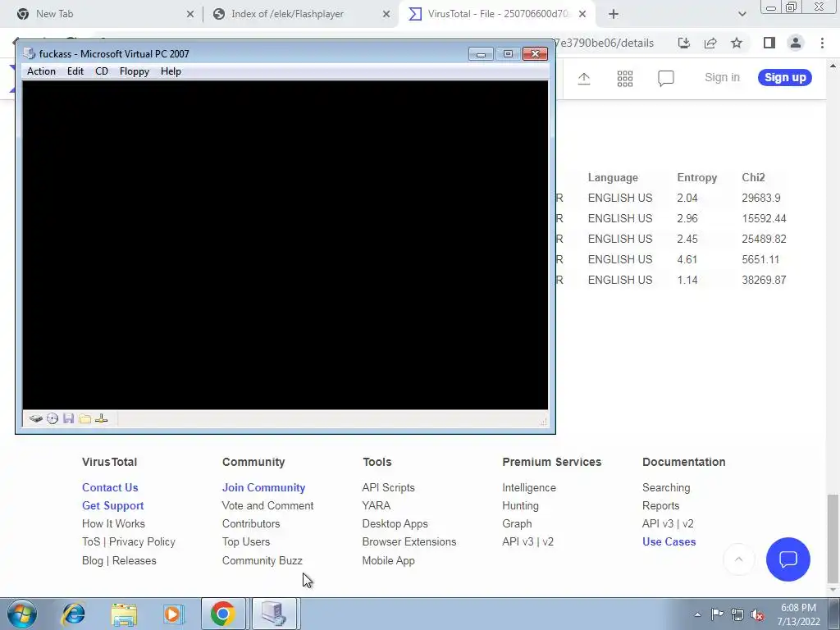Click the shared folder icon in Virtual PC status bar

click(x=84, y=419)
